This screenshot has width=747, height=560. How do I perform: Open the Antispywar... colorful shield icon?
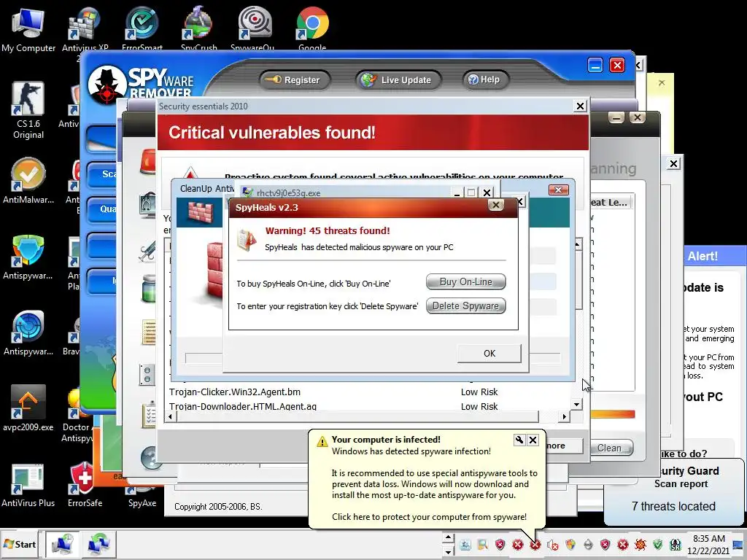point(28,257)
